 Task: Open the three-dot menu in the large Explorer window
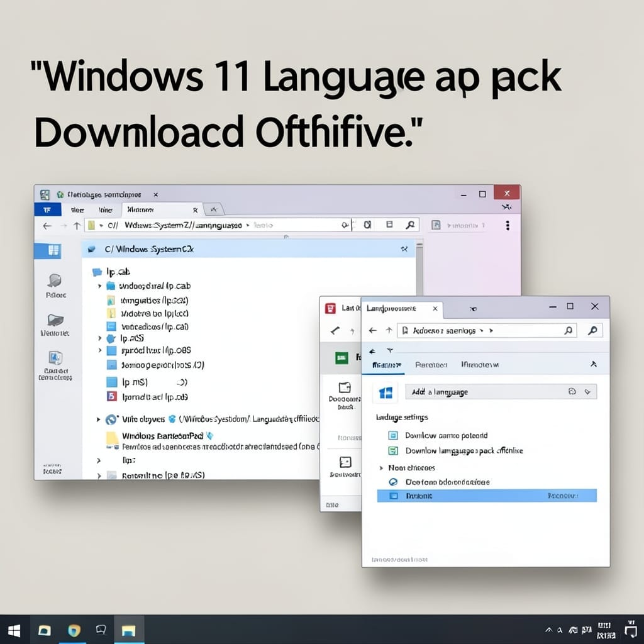pos(508,225)
